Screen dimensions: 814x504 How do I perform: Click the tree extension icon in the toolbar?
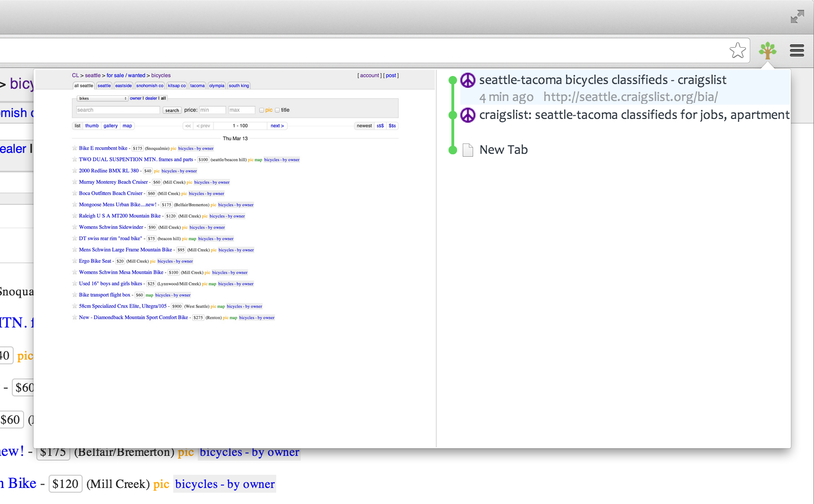(767, 50)
